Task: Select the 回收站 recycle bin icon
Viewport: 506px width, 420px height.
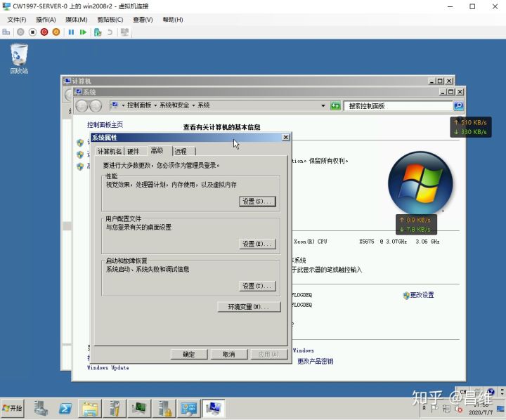Action: 19,59
